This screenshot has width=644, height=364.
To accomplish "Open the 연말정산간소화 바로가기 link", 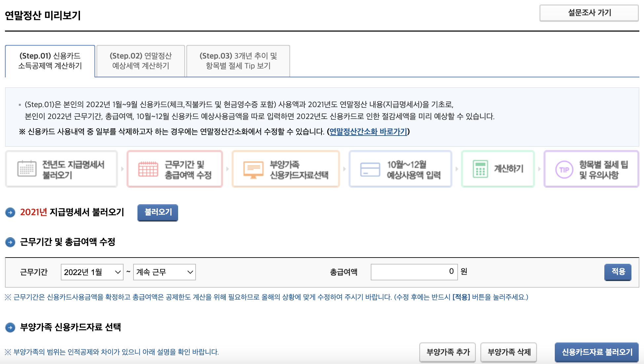I will [x=368, y=132].
